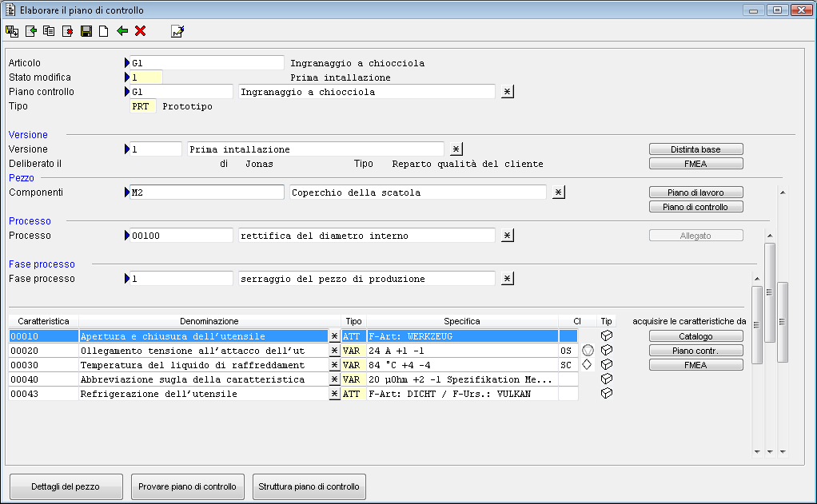Click the copy documents toolbar icon
Viewport: 817px width, 504px height.
pyautogui.click(x=49, y=31)
